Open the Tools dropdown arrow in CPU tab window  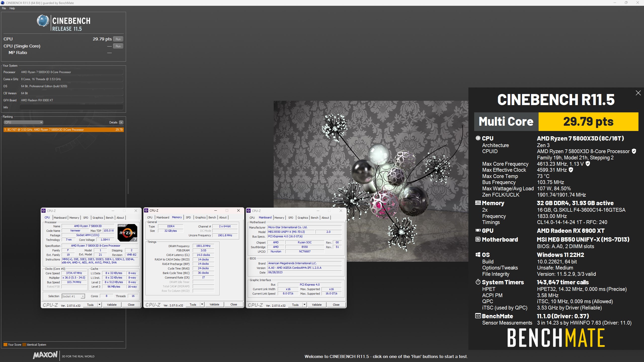coord(100,305)
